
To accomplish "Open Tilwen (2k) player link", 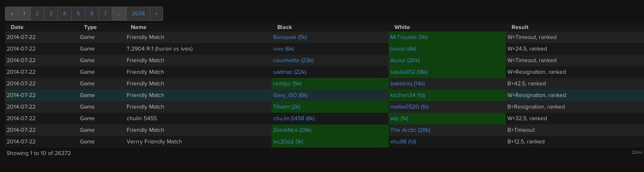I will [x=287, y=107].
